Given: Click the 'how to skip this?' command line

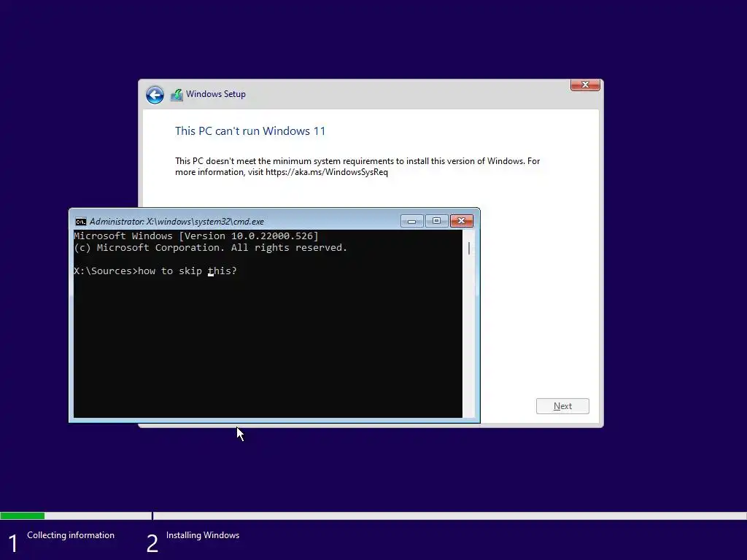Looking at the screenshot, I should pos(155,271).
